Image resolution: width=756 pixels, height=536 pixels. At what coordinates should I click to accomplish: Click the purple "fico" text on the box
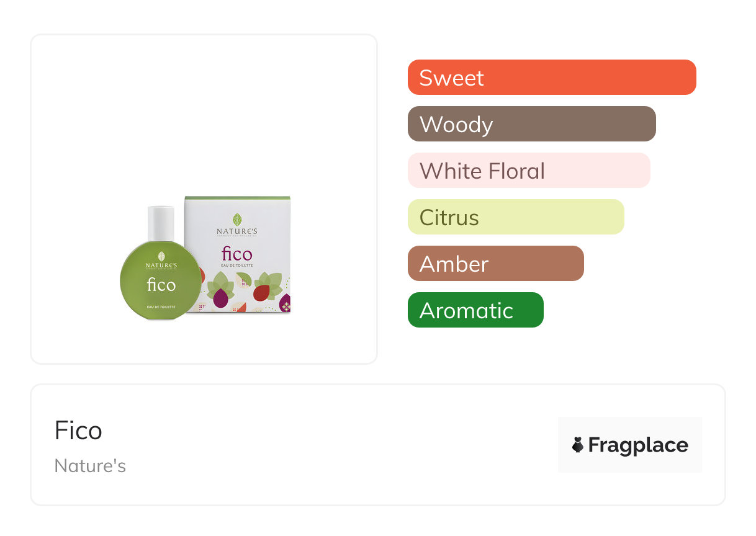237,253
